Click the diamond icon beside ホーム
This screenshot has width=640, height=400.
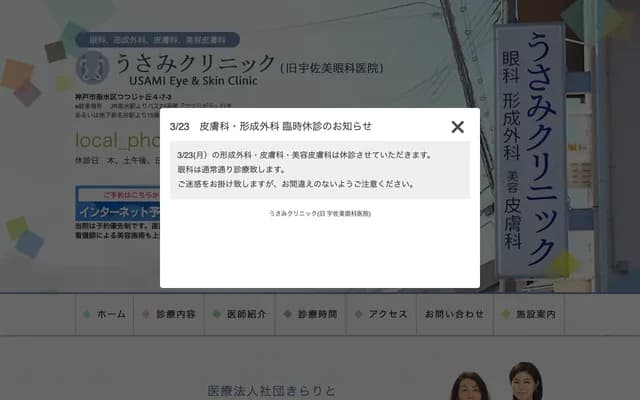[86, 314]
